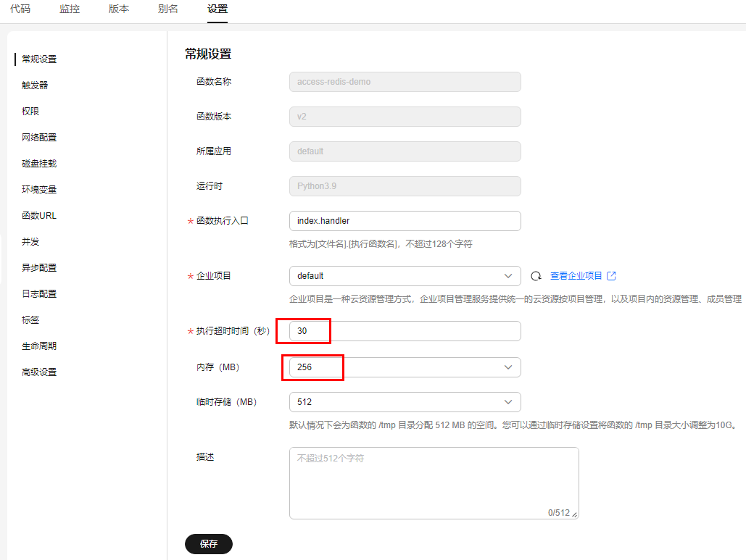
Task: Switch to the 监控 tab
Action: pyautogui.click(x=70, y=9)
